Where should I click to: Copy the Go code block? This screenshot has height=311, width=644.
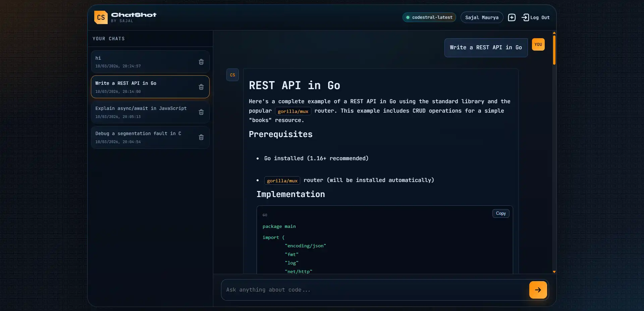click(x=500, y=213)
